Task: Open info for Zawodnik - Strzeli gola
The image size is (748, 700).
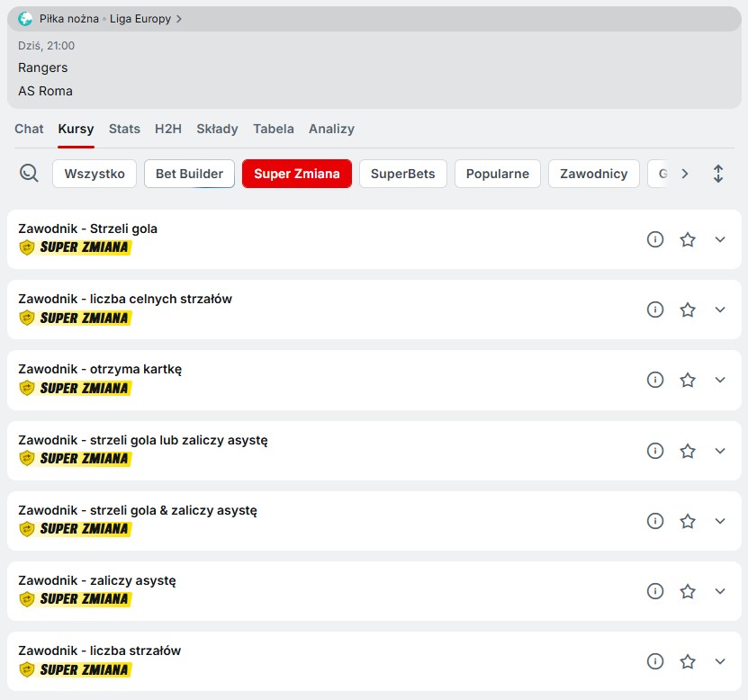Action: [655, 239]
